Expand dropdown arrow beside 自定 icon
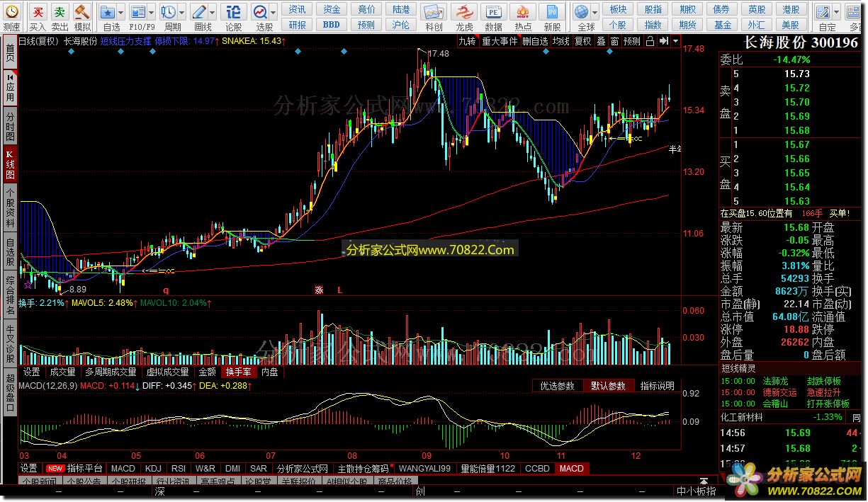 click(x=836, y=12)
